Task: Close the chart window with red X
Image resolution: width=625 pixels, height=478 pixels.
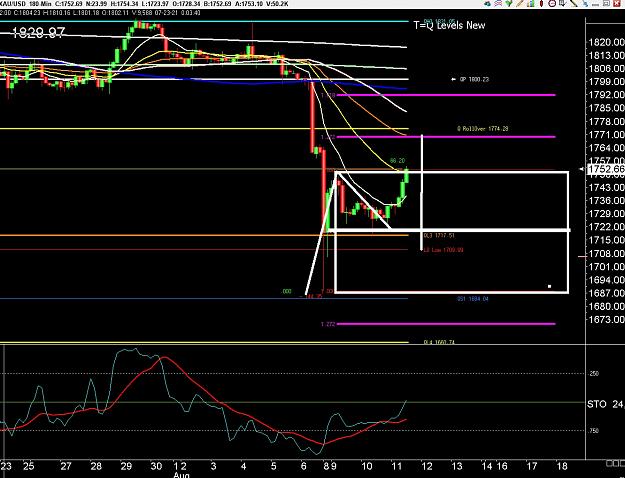Action: 617,3
